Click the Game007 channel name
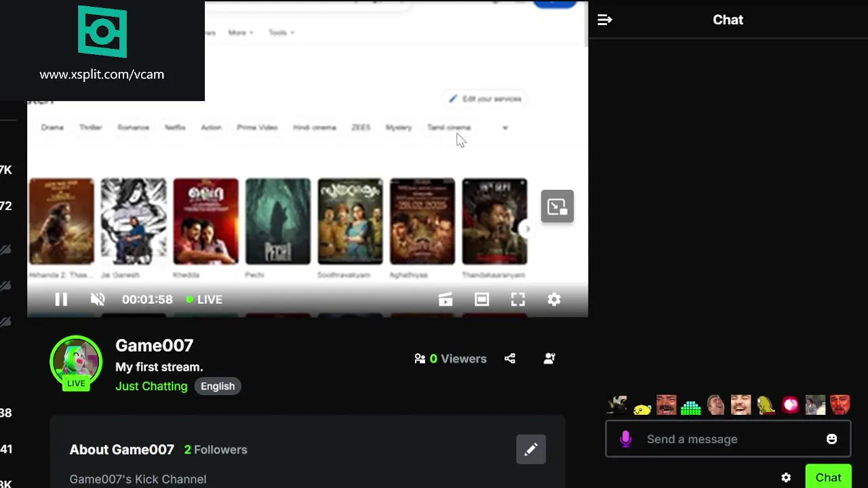 (155, 346)
